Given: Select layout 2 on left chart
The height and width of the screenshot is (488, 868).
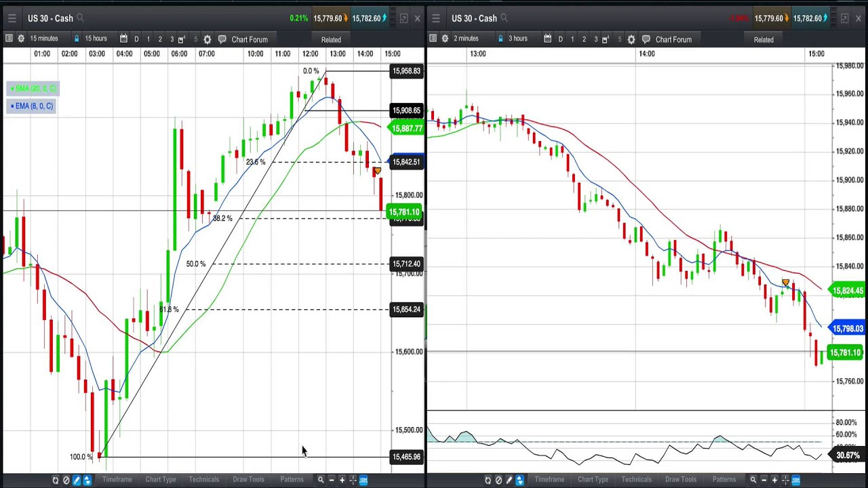Looking at the screenshot, I should (160, 39).
